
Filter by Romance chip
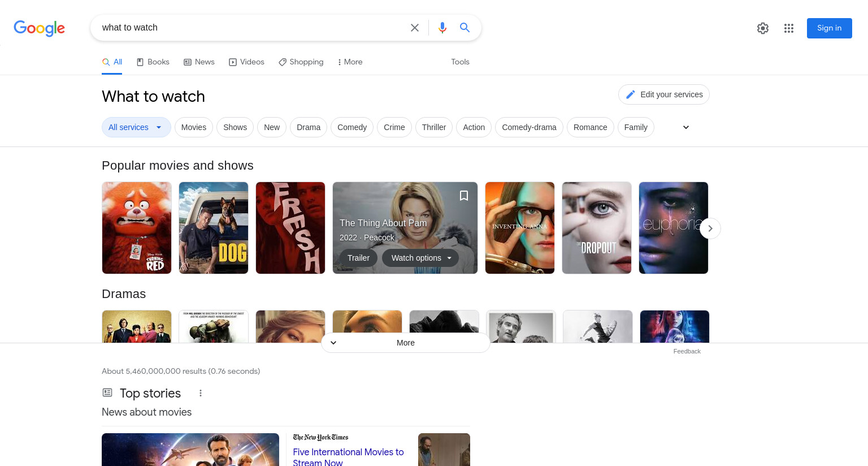click(590, 127)
